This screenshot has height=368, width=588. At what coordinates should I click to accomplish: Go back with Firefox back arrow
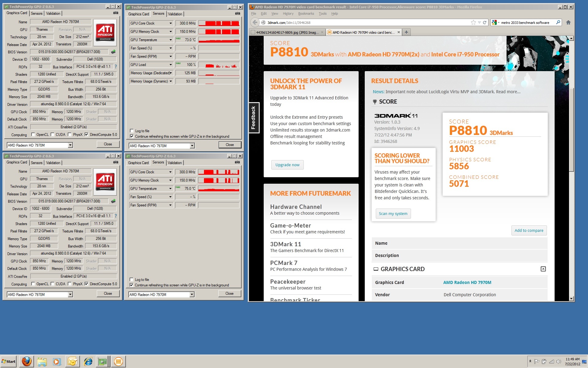[255, 22]
